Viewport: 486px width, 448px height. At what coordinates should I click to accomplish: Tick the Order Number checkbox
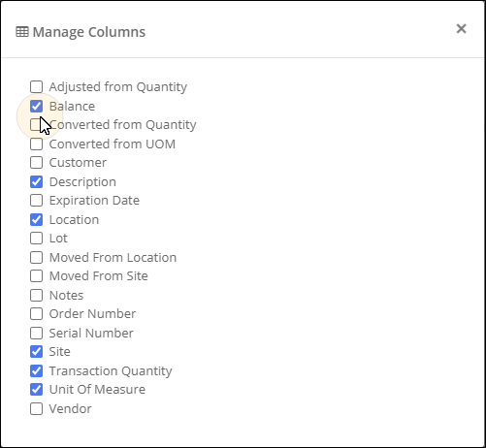pos(36,314)
